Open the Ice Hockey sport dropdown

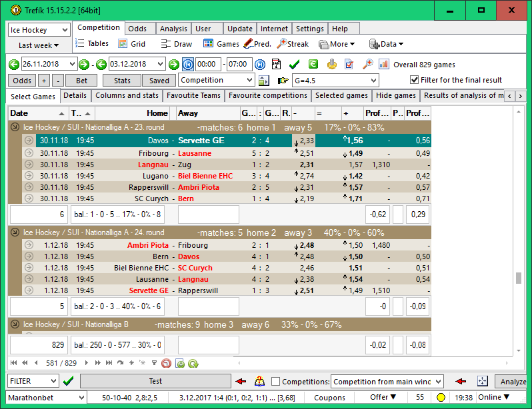(x=64, y=30)
